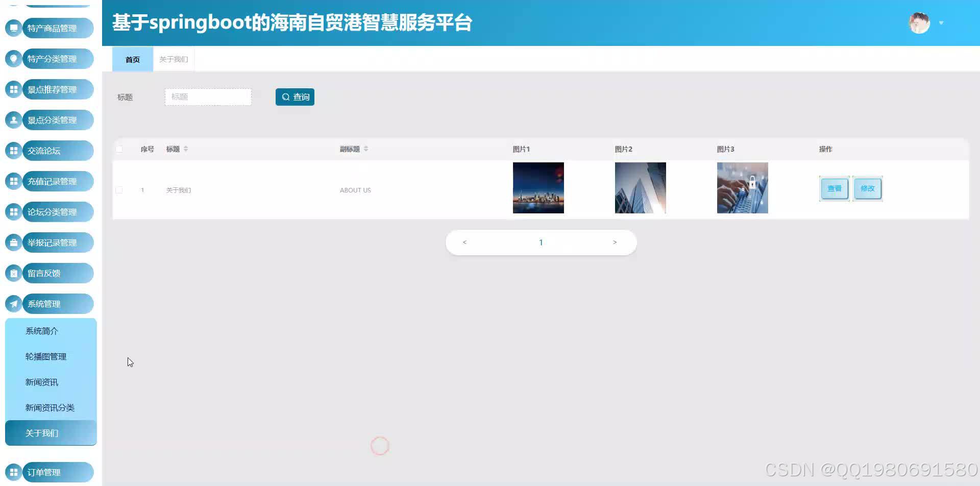Select 轮播图管理 from the sidebar menu
Viewport: 980px width, 486px height.
click(x=45, y=356)
